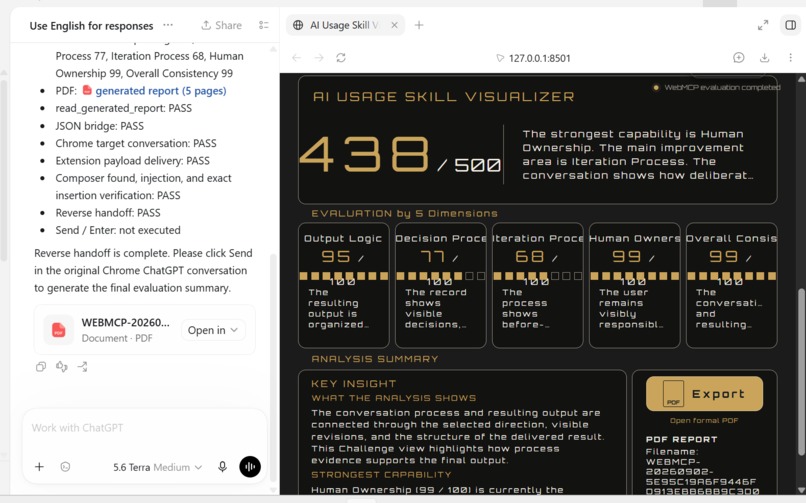Click the microphone dictation icon
The height and width of the screenshot is (503, 806).
coord(222,467)
